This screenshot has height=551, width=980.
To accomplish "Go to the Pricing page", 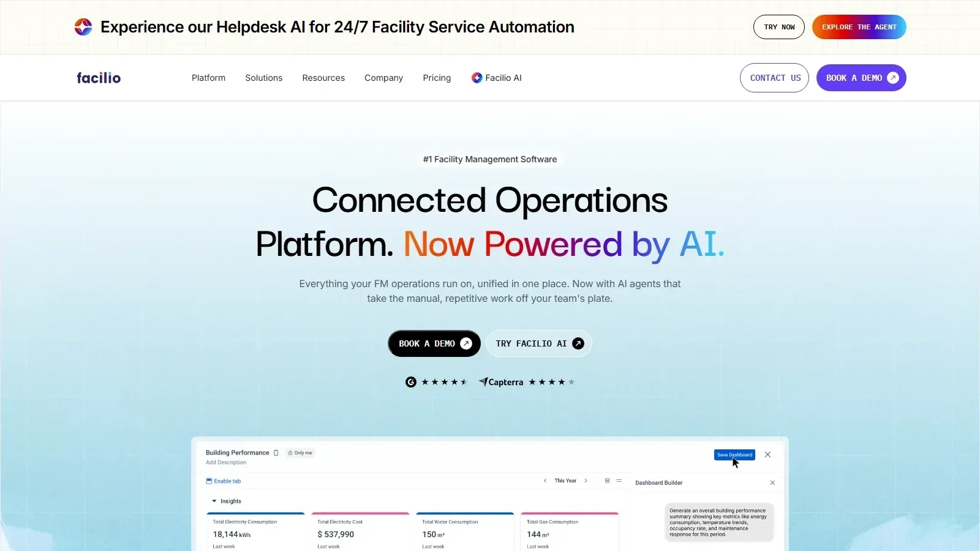I will coord(437,78).
